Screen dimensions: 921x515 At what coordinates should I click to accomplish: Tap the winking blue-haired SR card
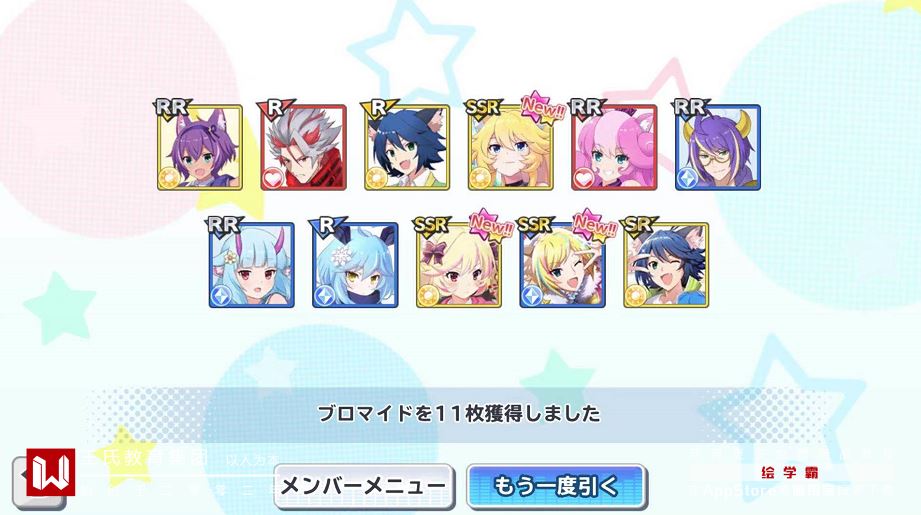(x=665, y=265)
